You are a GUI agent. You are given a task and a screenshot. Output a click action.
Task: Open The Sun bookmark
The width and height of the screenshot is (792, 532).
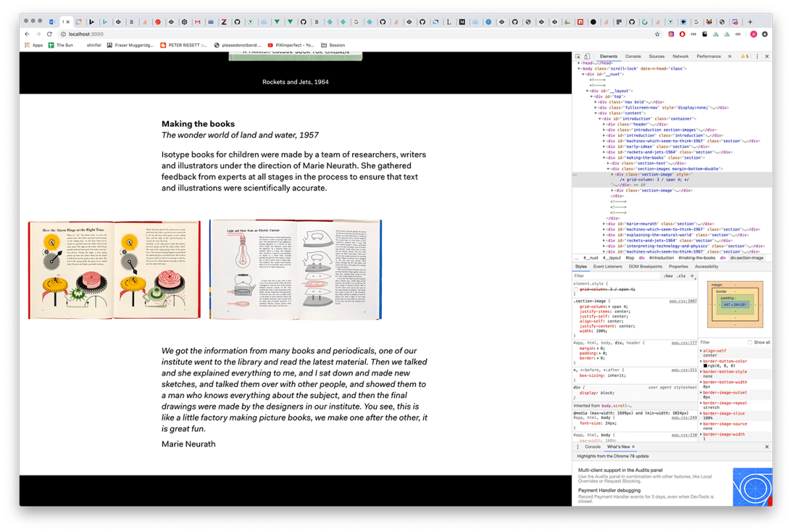[x=61, y=45]
